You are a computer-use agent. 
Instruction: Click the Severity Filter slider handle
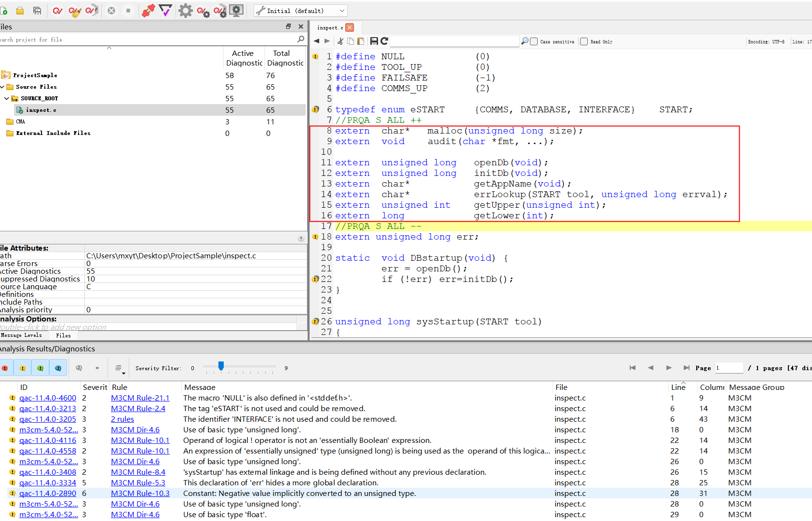[221, 366]
